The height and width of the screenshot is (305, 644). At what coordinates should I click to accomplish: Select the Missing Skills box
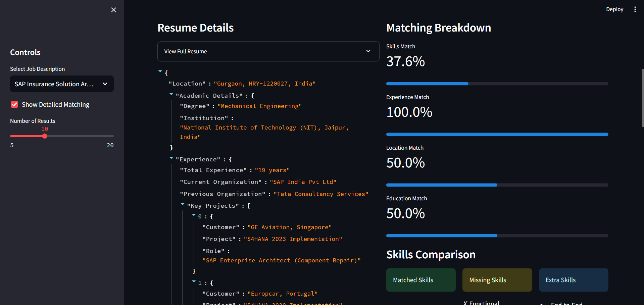497,280
